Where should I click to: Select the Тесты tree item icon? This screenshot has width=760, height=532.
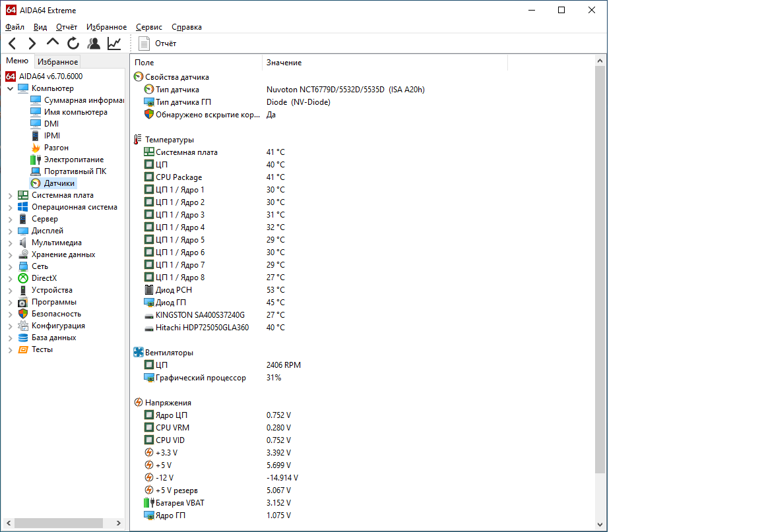(x=23, y=349)
